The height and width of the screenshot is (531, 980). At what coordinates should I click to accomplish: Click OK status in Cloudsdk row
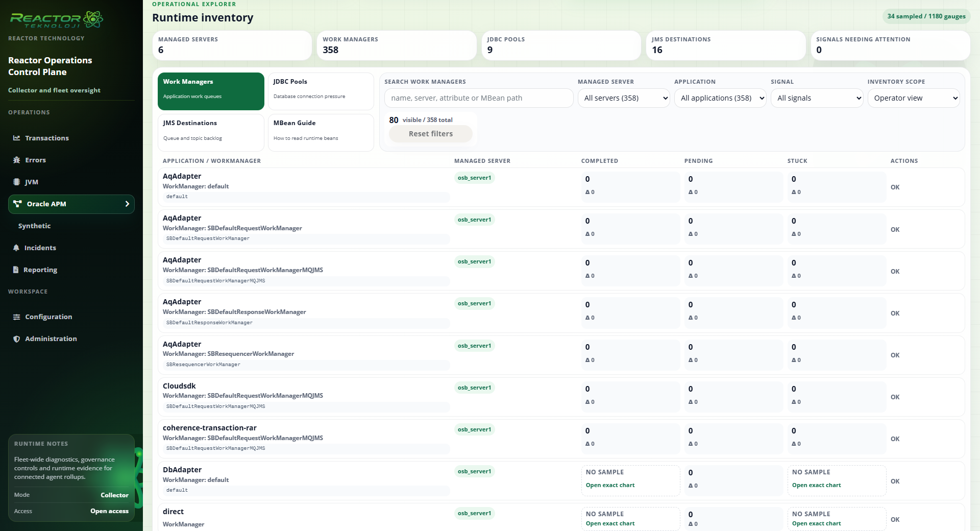pos(895,397)
